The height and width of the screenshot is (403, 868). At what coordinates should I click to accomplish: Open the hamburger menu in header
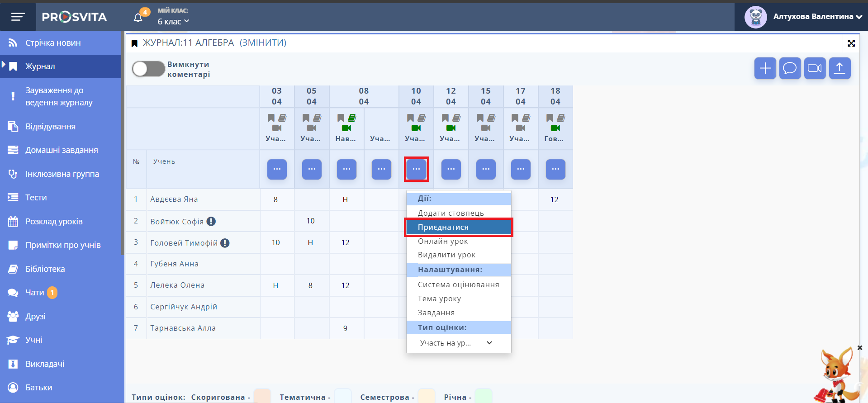click(x=18, y=17)
